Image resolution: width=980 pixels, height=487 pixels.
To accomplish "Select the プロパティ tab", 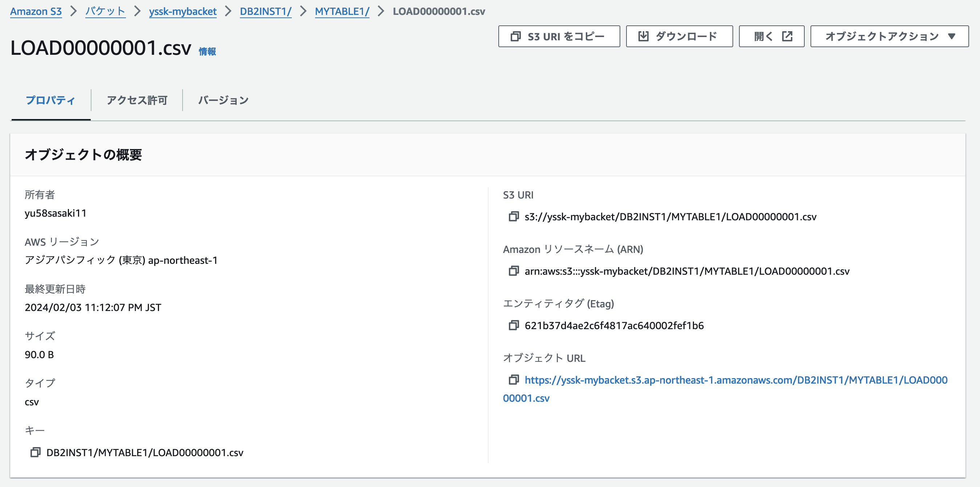I will 50,100.
